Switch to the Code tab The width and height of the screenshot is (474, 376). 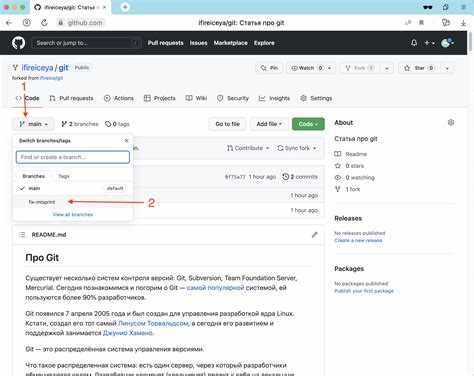pos(28,98)
